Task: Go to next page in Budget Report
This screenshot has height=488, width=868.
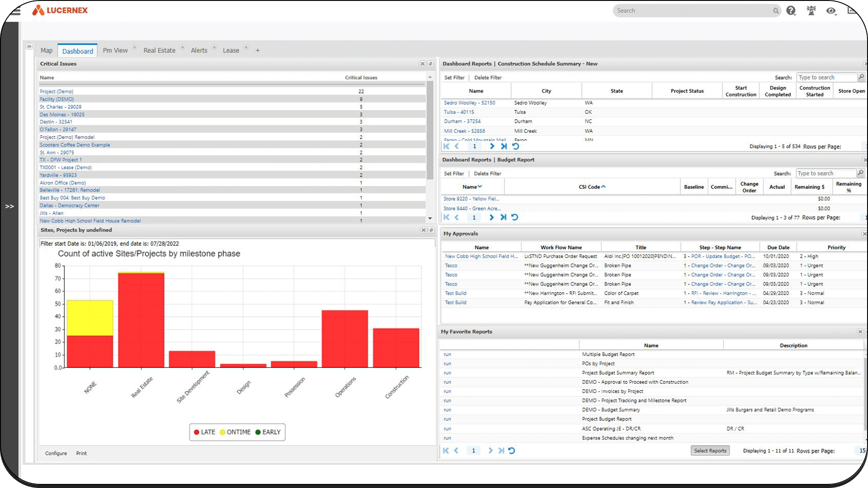Action: coord(491,217)
